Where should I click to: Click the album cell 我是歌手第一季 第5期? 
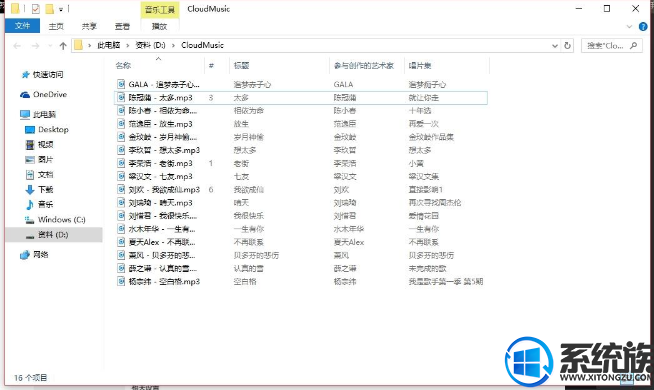click(446, 282)
